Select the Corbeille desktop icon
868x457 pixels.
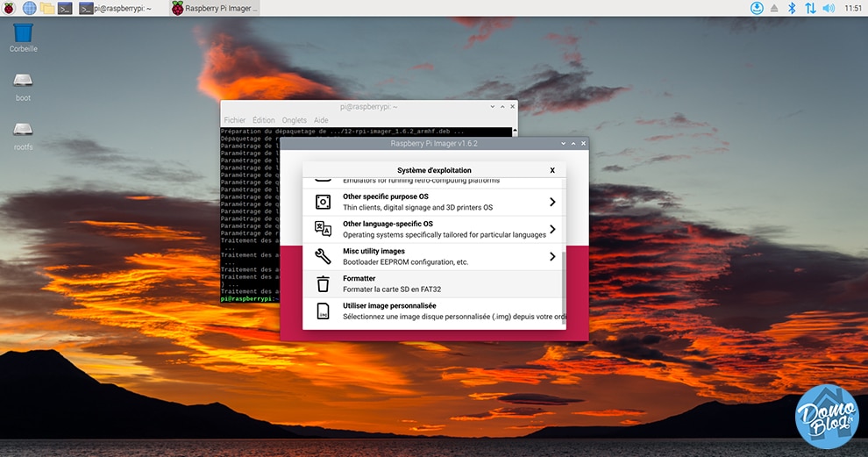click(x=24, y=38)
